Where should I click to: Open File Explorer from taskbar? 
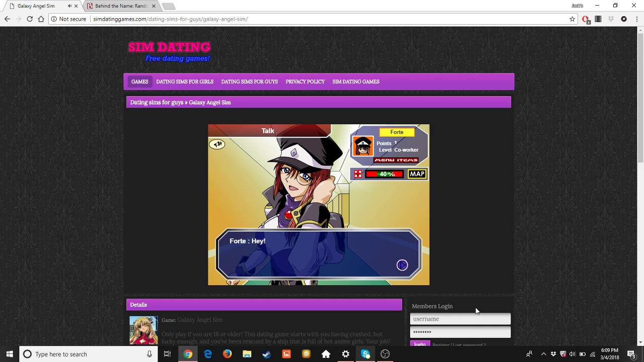pos(247,354)
